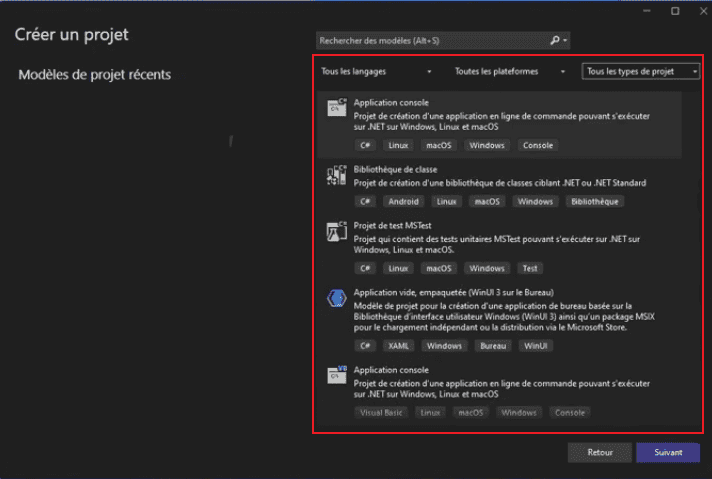
Task: Click the Bureau tag under WinUI template
Action: (x=493, y=346)
